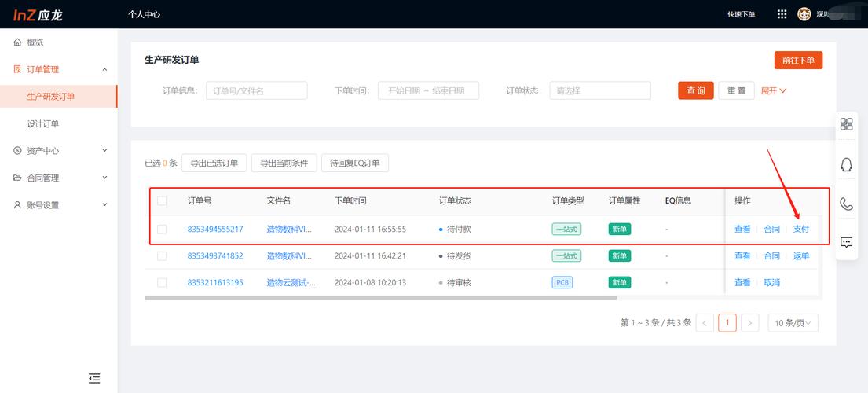
Task: Click the 待回复EQ订单 button
Action: 355,163
